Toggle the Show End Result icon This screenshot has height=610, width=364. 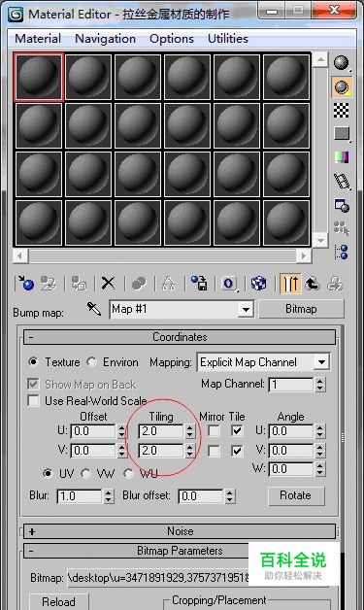tap(290, 284)
